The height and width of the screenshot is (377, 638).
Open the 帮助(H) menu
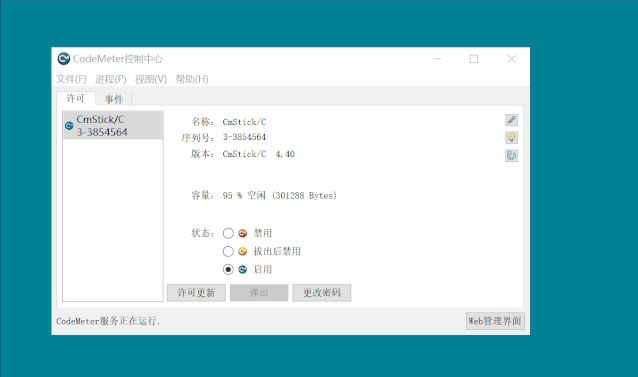click(192, 79)
